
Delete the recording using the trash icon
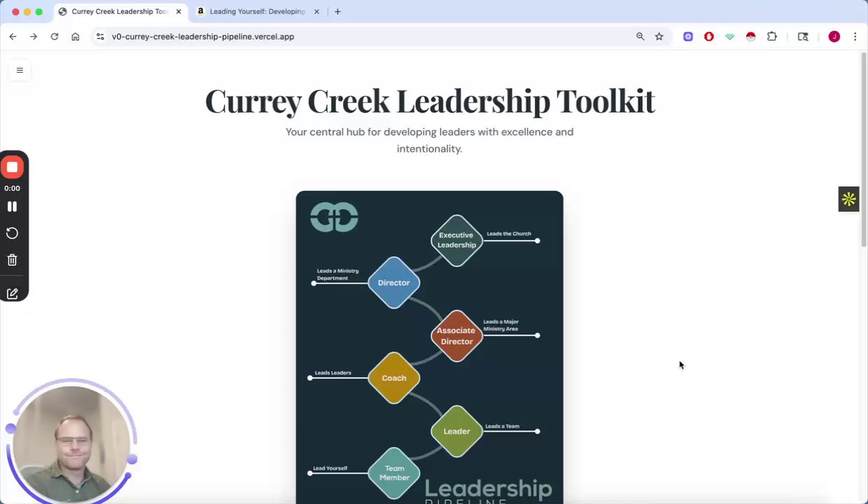pyautogui.click(x=12, y=260)
